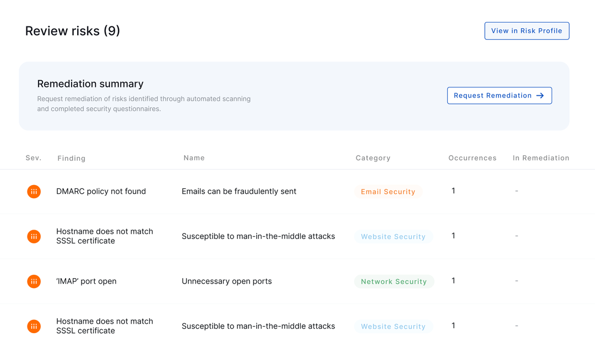Screen dimensions: 595x364
Task: Click Website Security tag above the IMAP row
Action: point(393,237)
